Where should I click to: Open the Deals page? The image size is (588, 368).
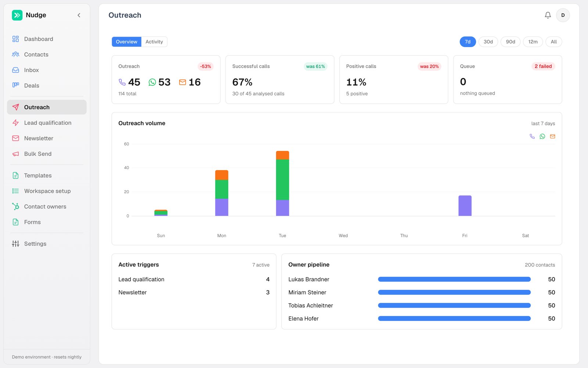pos(47,85)
